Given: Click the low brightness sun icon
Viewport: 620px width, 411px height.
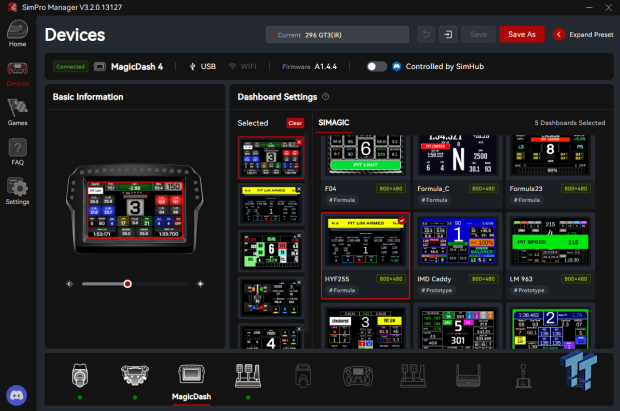Looking at the screenshot, I should [70, 284].
